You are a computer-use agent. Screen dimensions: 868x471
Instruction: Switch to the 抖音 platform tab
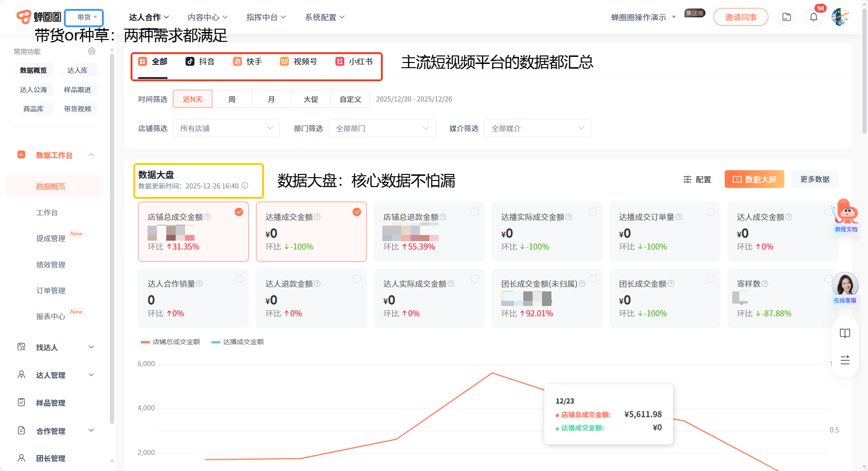[x=200, y=62]
